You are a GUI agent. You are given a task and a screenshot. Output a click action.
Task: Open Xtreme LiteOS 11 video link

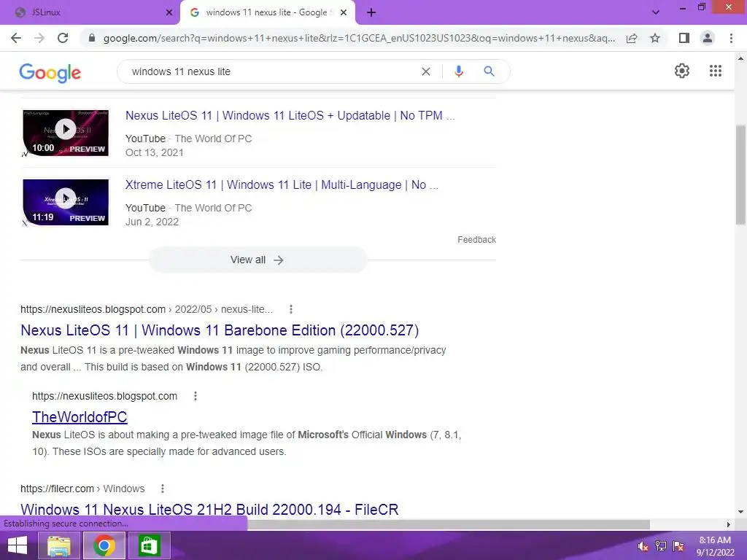coord(282,184)
